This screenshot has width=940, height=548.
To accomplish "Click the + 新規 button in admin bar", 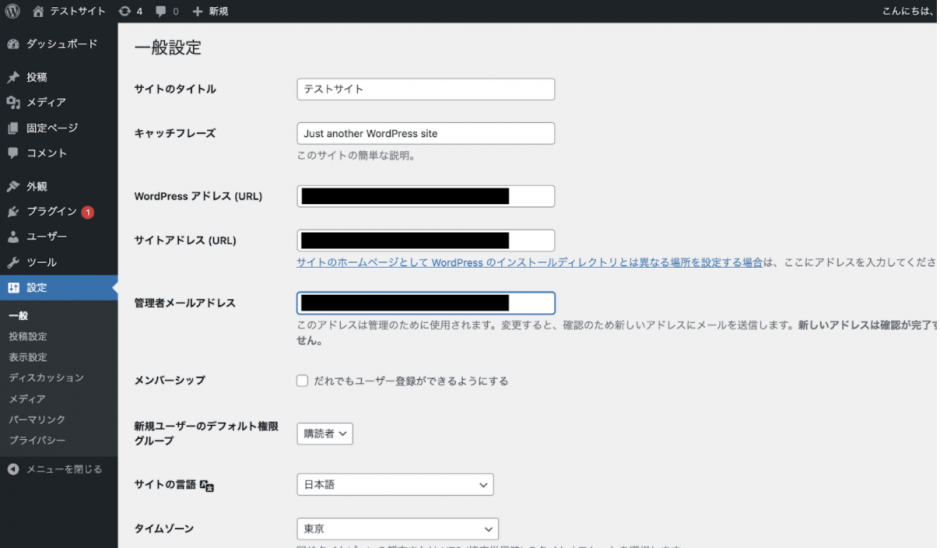I will click(x=210, y=11).
